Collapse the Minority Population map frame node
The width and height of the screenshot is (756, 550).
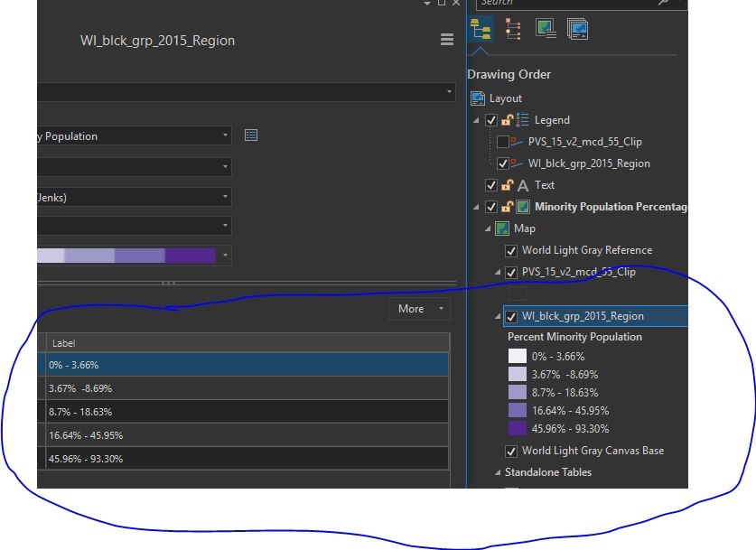point(476,207)
